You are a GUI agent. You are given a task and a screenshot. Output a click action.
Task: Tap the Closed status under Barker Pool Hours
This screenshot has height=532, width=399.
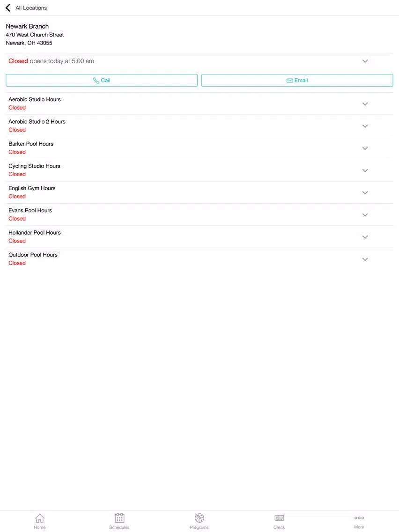(17, 152)
